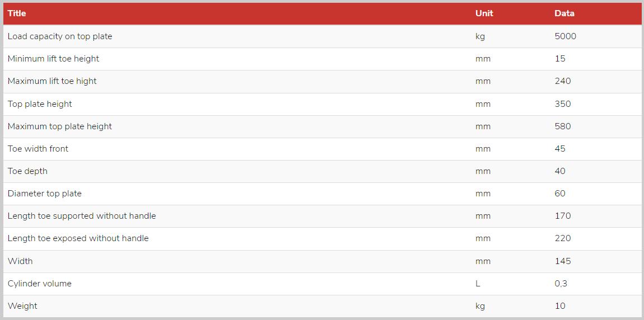Select Length toe supported without handle row
This screenshot has height=320, width=644.
tap(322, 216)
